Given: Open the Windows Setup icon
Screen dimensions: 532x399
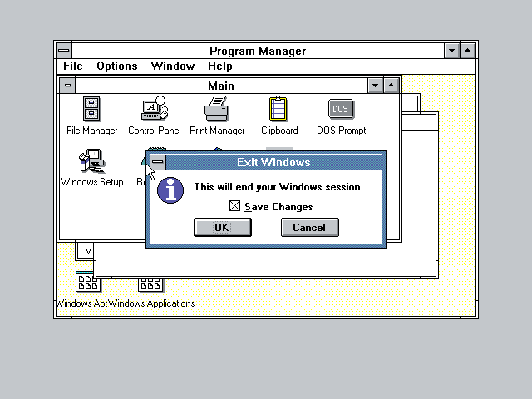Looking at the screenshot, I should (x=92, y=160).
